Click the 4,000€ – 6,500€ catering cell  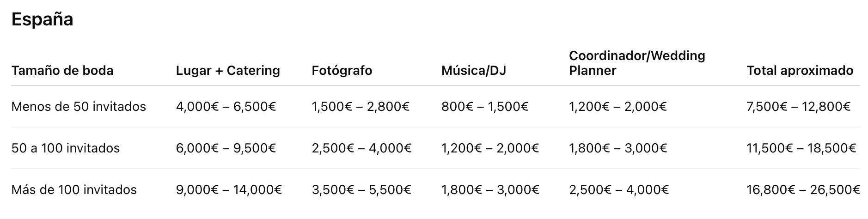226,107
